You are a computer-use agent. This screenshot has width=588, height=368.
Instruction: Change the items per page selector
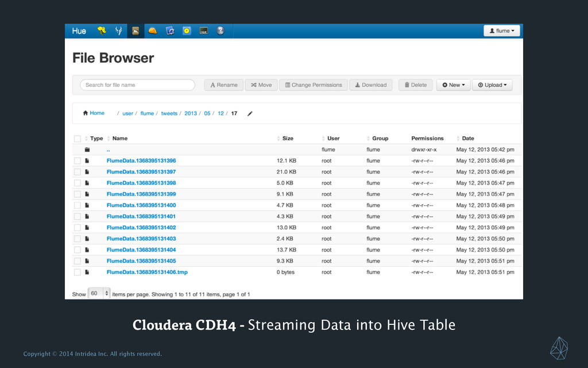click(99, 293)
